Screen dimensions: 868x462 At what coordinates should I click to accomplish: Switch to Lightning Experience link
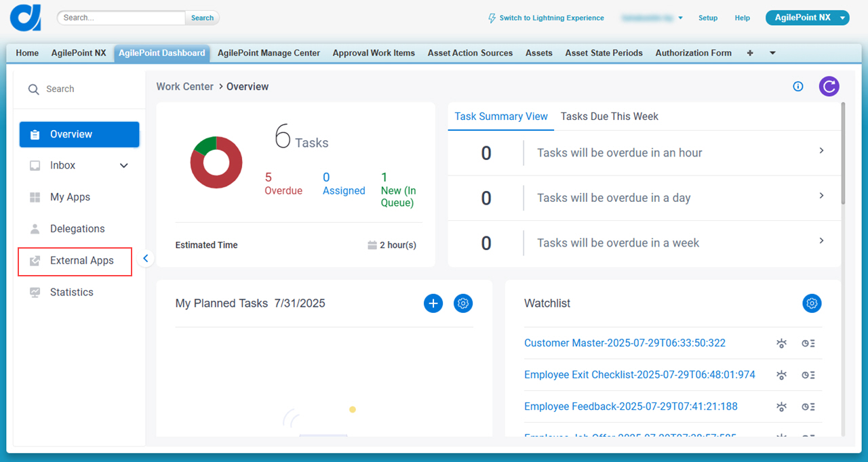551,18
